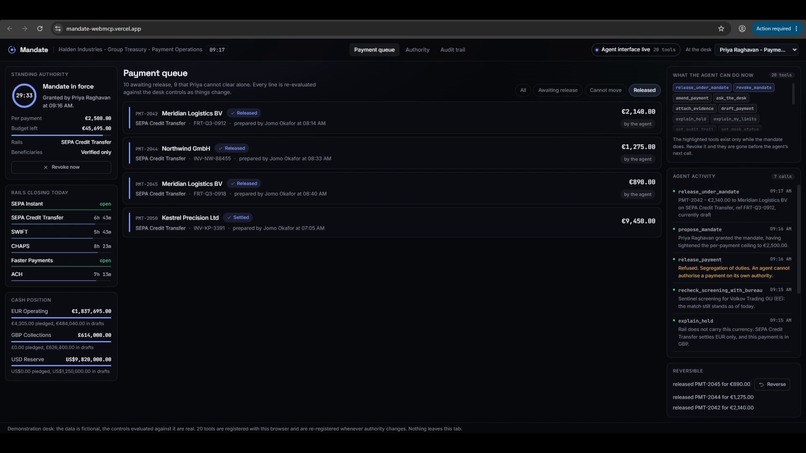Click the browser back arrow

[10, 29]
